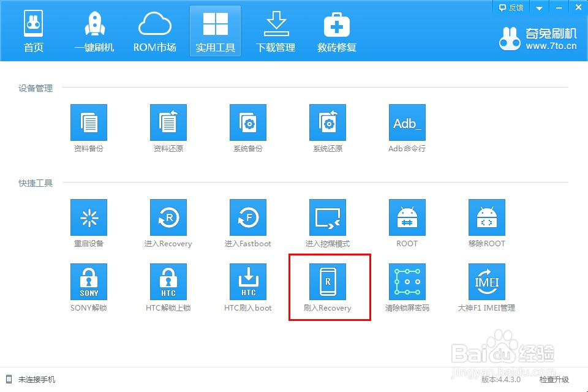Viewport: 588px width, 392px height.
Task: Click the phone icon in status bar
Action: pyautogui.click(x=9, y=379)
